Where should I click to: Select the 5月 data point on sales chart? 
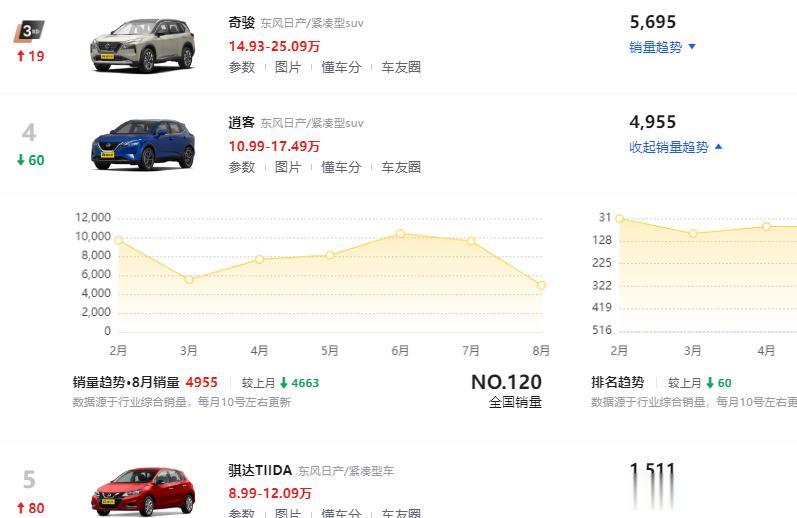[330, 255]
